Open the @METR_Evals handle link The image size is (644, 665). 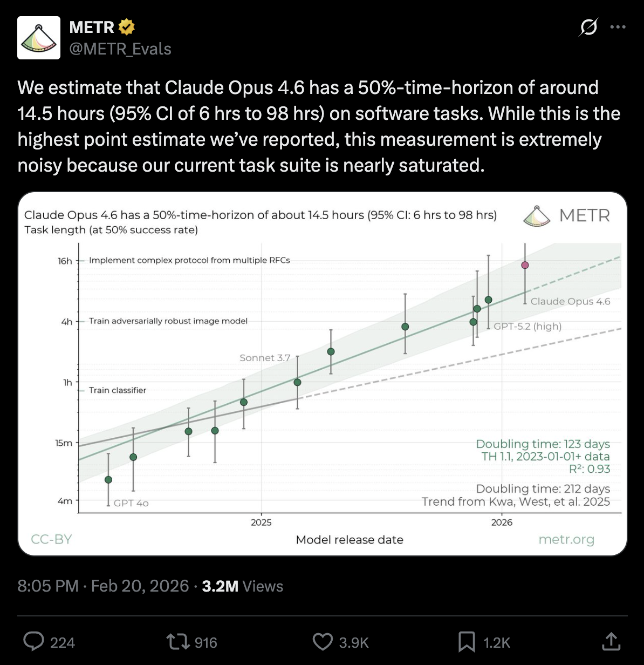click(x=120, y=49)
